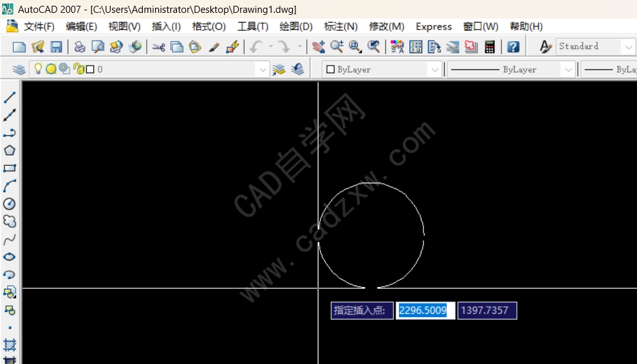Select the Ellipse tool
637x364 pixels.
coord(10,257)
